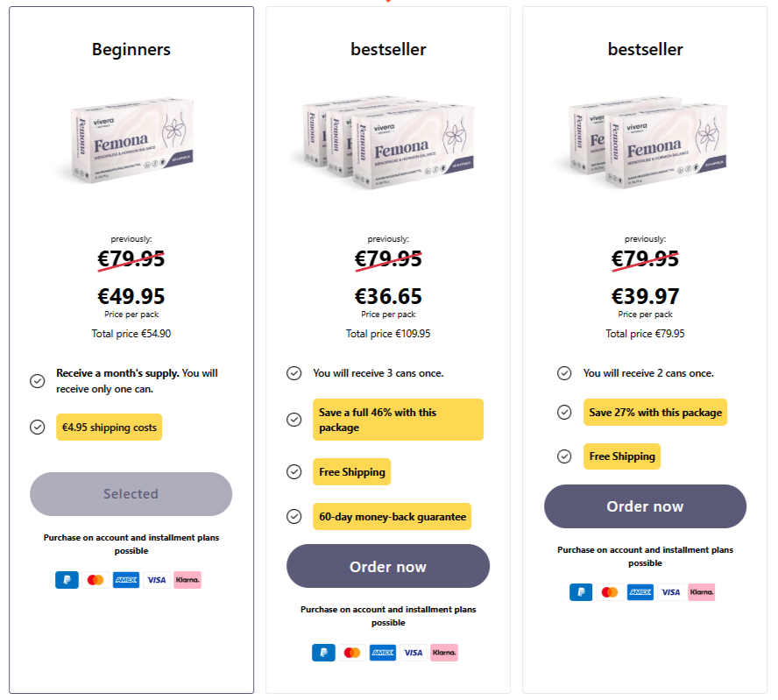Screen dimensions: 778x700
Task: Click the checkmark beside Save 27% badge
Action: (563, 412)
